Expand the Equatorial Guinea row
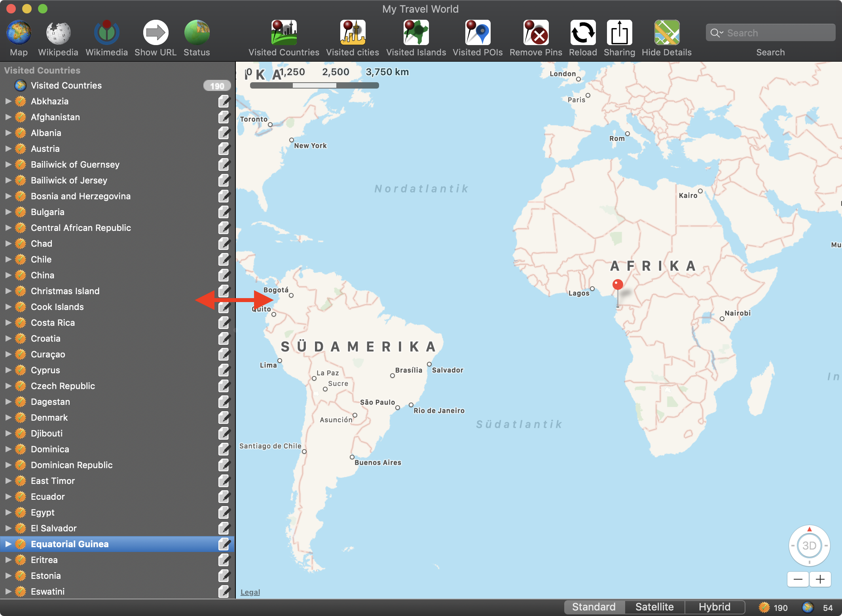Screen dimensions: 842x616 [x=8, y=544]
